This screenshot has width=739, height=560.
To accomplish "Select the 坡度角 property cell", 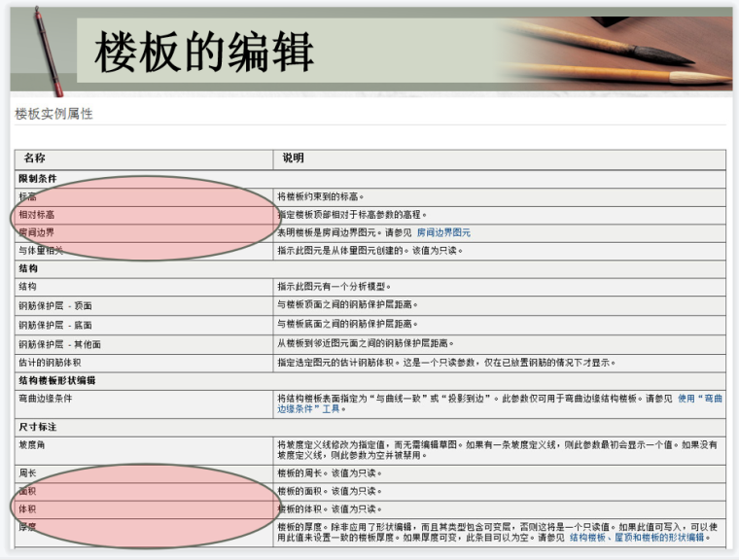I will (32, 444).
